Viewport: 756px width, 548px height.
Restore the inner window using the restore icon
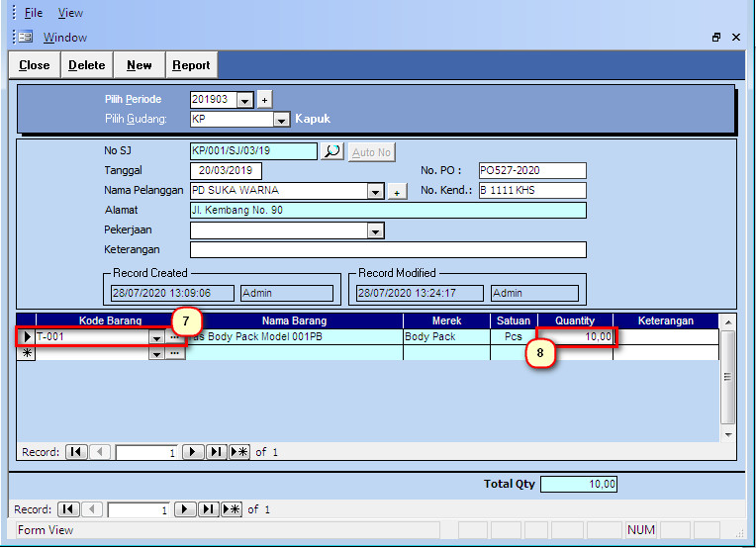tap(716, 38)
